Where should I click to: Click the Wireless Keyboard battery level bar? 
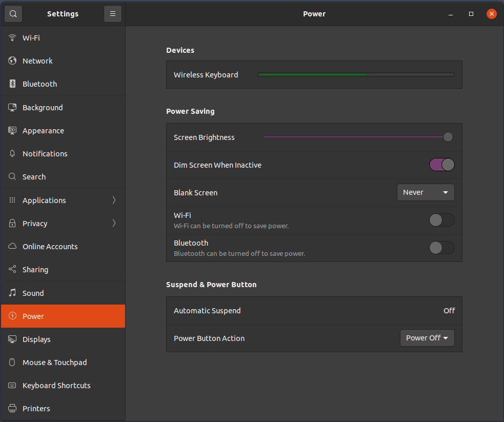click(x=355, y=75)
